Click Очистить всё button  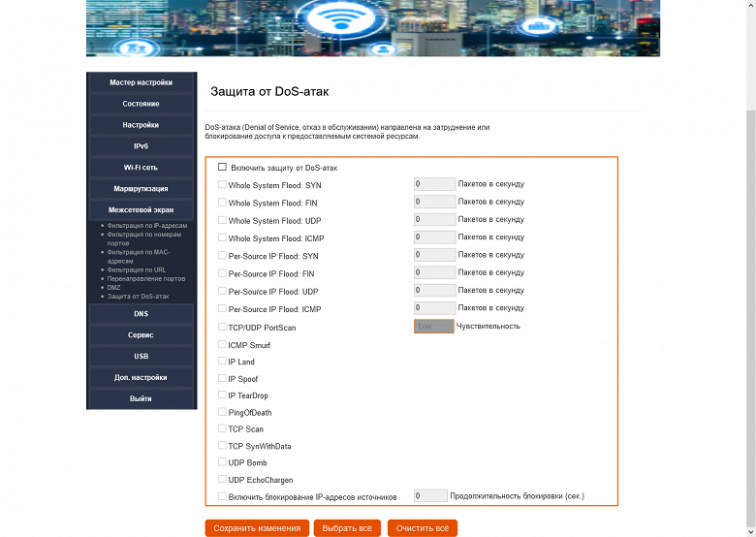pos(423,528)
